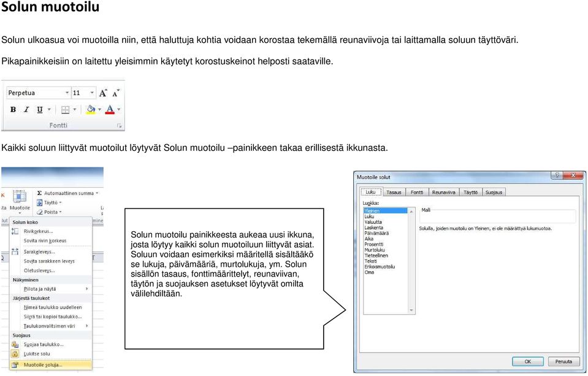The width and height of the screenshot is (588, 376).
Task: Switch to the Täyttö tab in dialog
Action: 471,192
